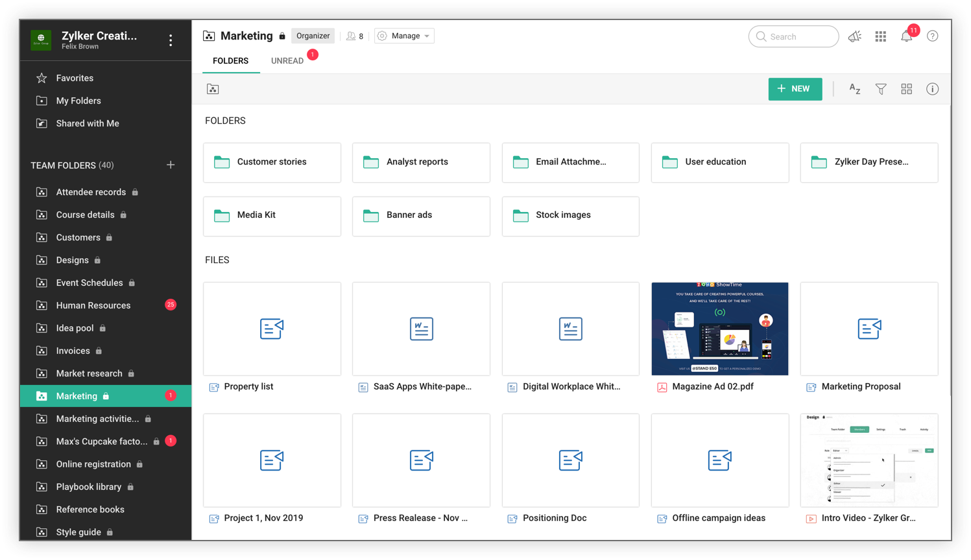This screenshot has height=560, width=971.
Task: Open the three-dot menu beside Zylker Creative
Action: pos(171,40)
